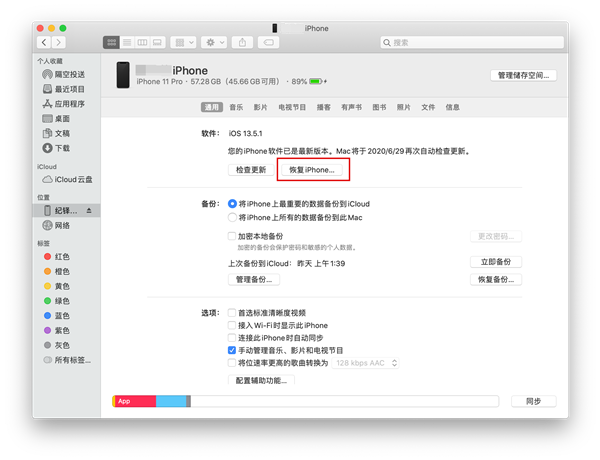The height and width of the screenshot is (460, 600).
Task: Switch to the 信息 tab
Action: 452,107
